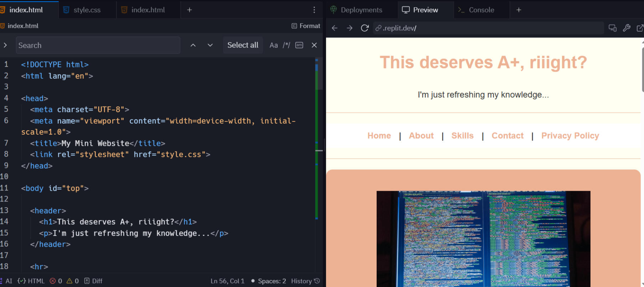This screenshot has height=287, width=644.
Task: Add a new editor tab
Action: (190, 10)
